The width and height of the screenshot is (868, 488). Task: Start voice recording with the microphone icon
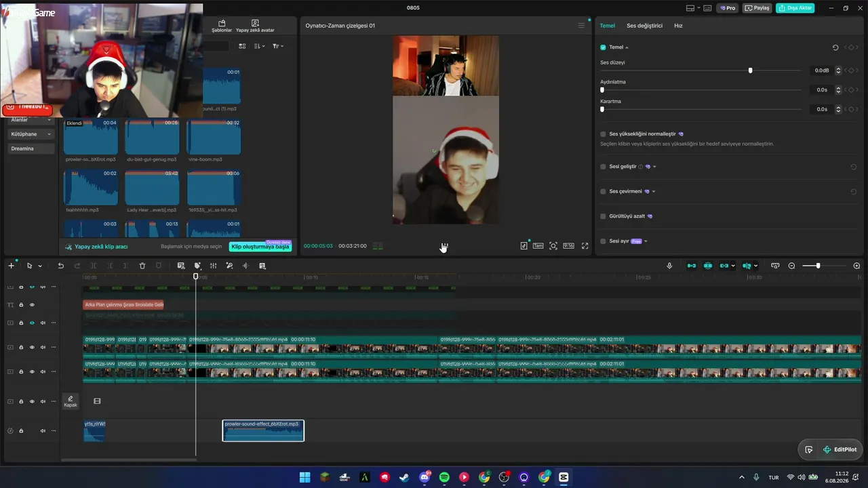tap(669, 266)
